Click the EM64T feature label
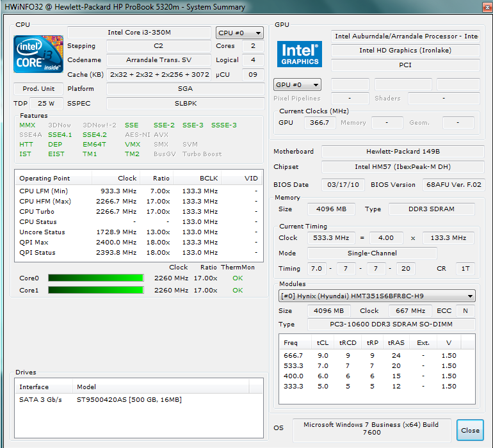This screenshot has width=493, height=448. (x=94, y=144)
